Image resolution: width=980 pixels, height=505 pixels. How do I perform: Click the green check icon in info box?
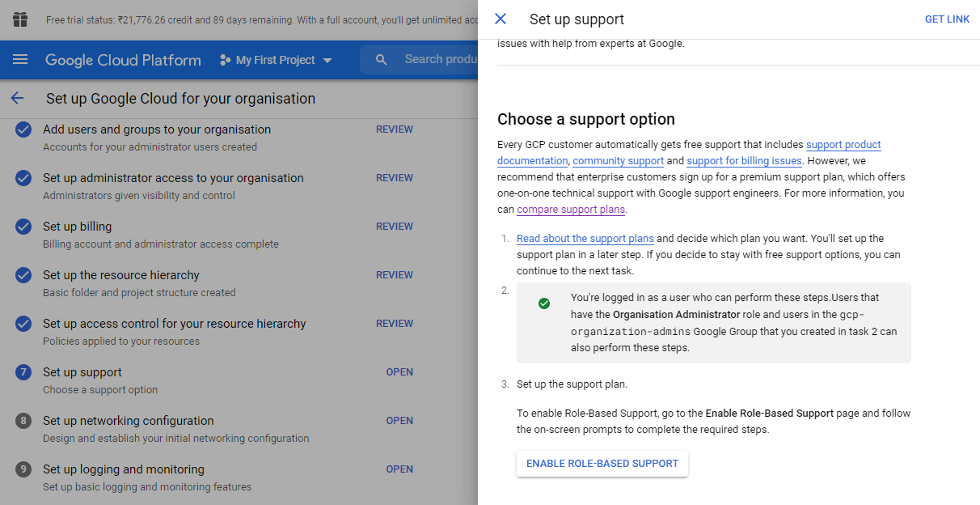tap(544, 303)
